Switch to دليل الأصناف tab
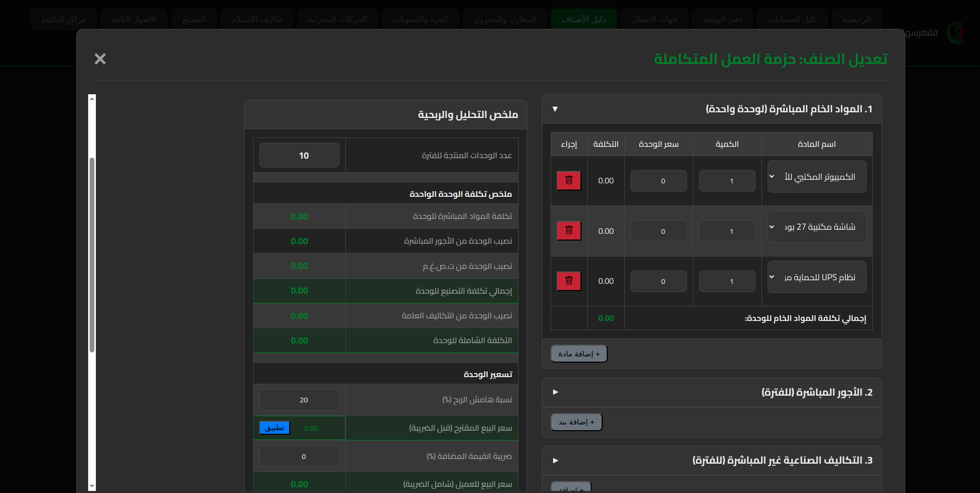Viewport: 980px width, 493px height. [584, 19]
